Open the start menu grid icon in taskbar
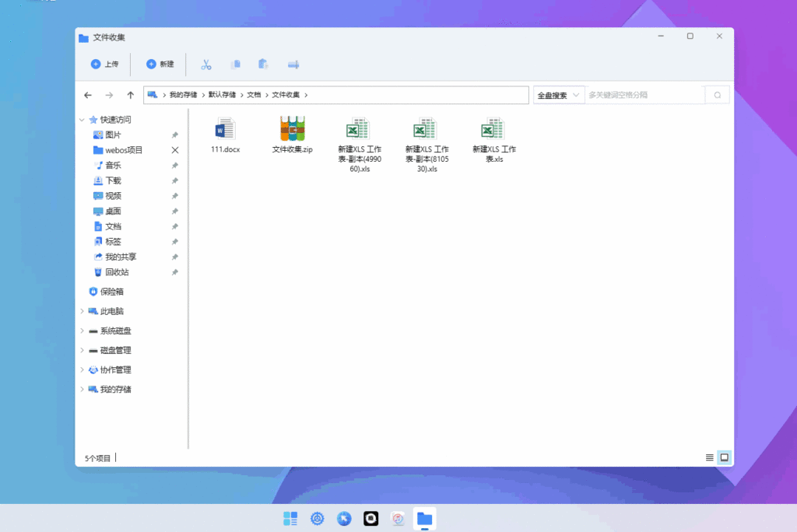Viewport: 797px width, 532px height. (290, 519)
